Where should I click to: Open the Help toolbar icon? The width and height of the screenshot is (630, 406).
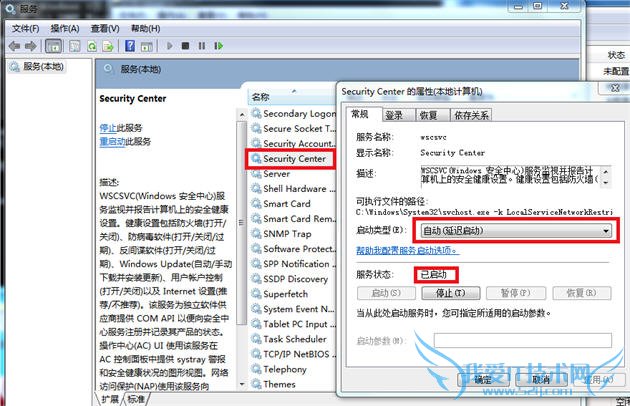click(130, 46)
